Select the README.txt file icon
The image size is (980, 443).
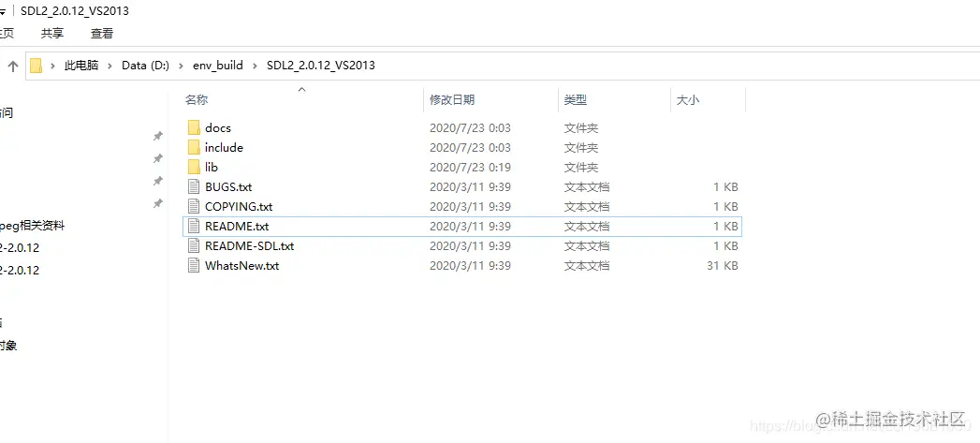pos(194,226)
